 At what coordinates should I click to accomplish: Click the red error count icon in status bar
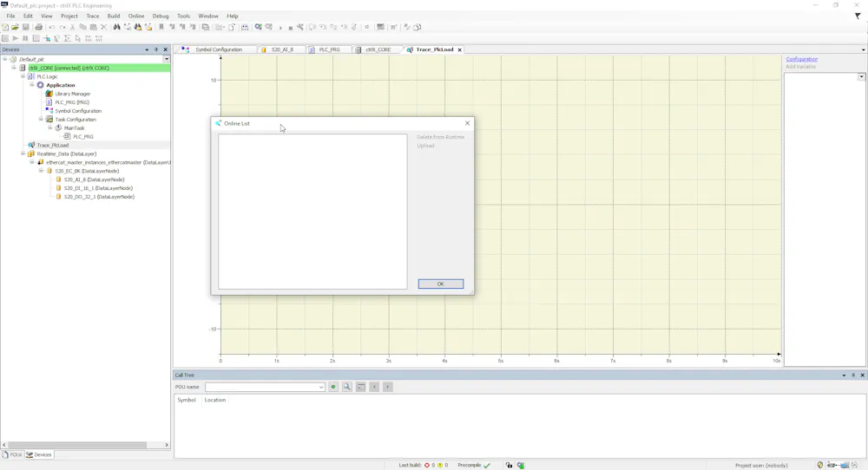tap(427, 466)
